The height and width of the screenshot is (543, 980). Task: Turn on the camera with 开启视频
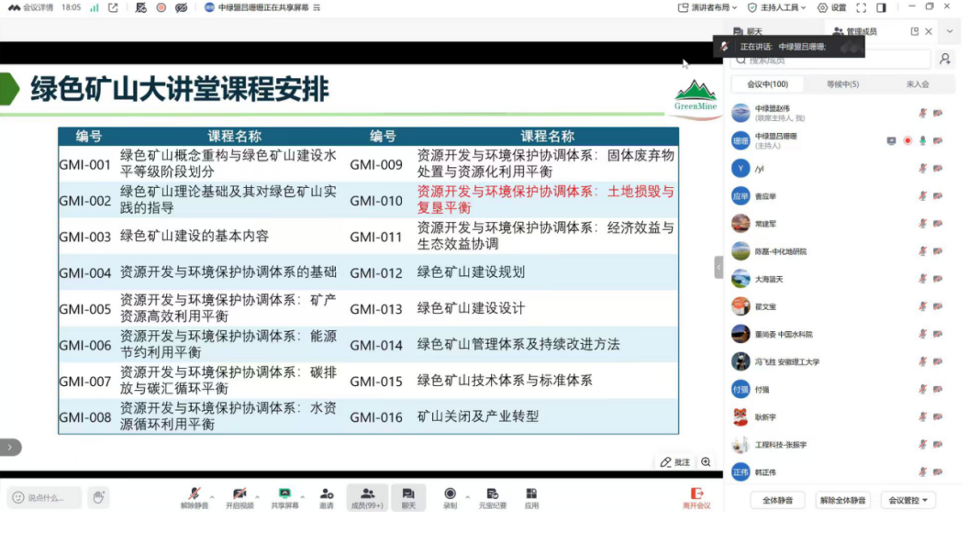239,494
